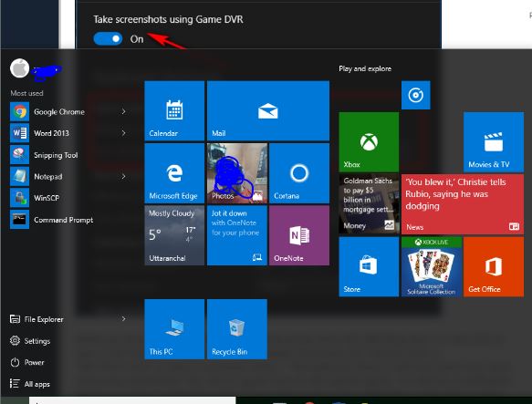Image resolution: width=532 pixels, height=404 pixels.
Task: Launch Microsoft Solitaire Collection tile
Action: click(x=432, y=266)
